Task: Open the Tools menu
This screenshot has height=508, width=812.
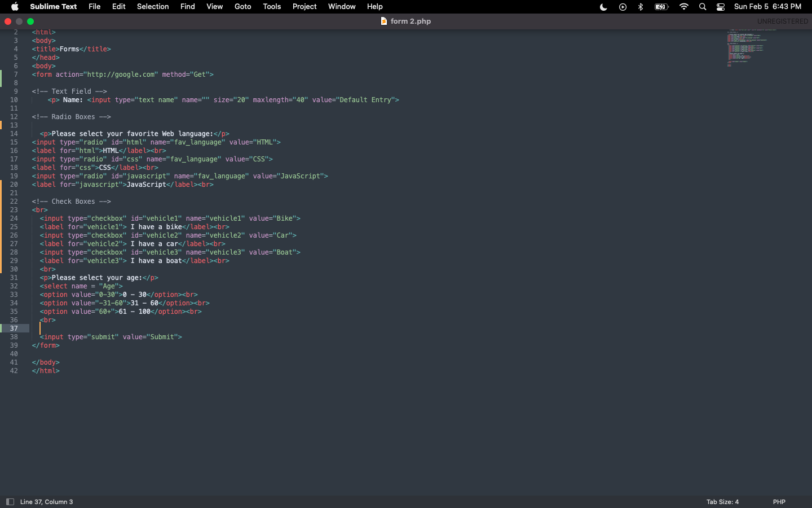Action: 272,7
